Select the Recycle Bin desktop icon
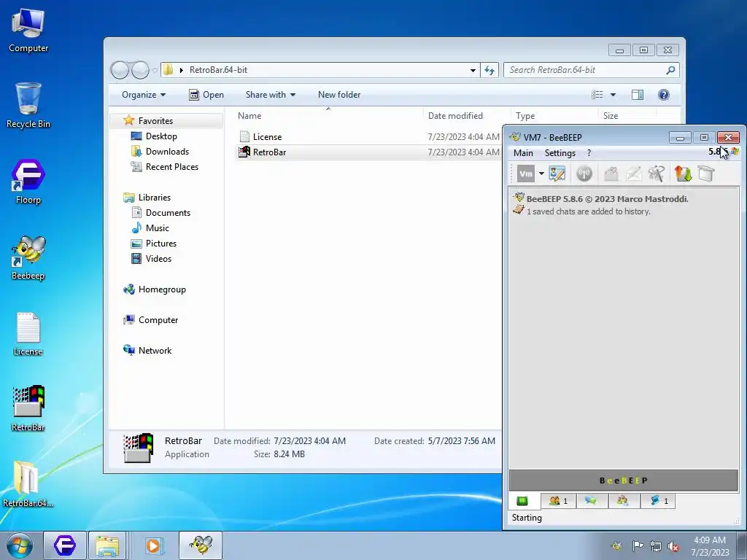 28,105
